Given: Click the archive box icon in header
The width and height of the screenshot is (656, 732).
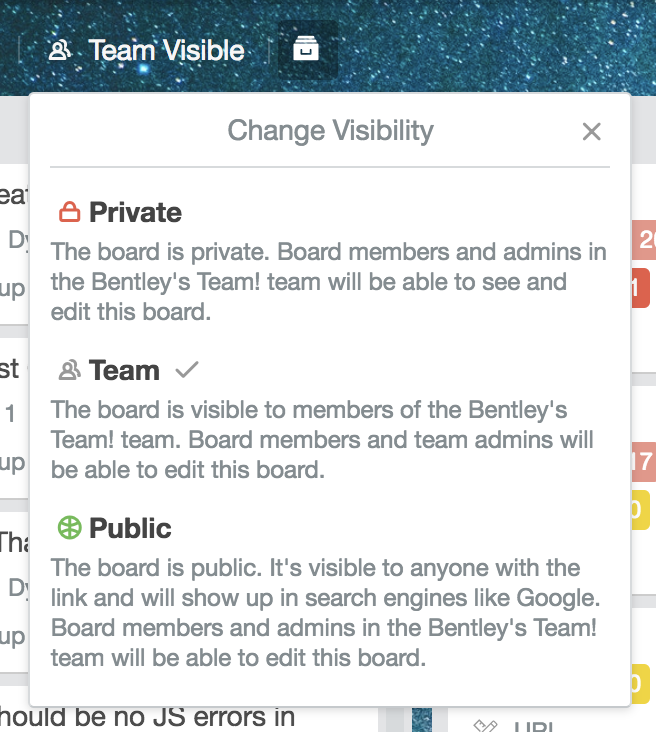Looking at the screenshot, I should 306,49.
